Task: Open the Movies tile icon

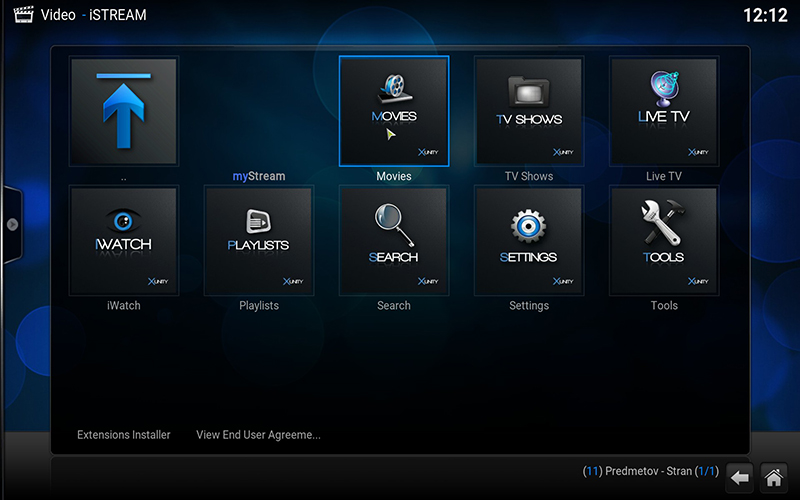Action: point(394,110)
